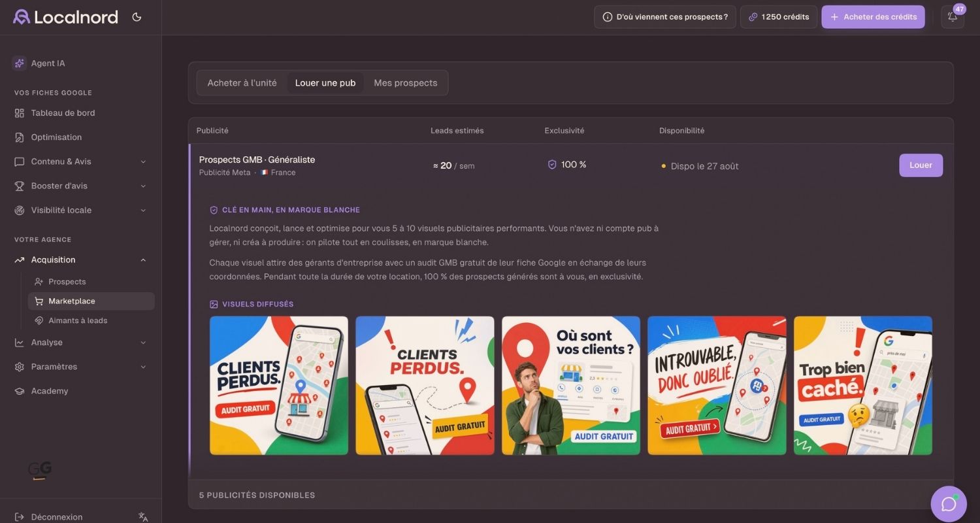Toggle dark mode moon icon
Viewport: 980px width, 523px height.
(137, 17)
